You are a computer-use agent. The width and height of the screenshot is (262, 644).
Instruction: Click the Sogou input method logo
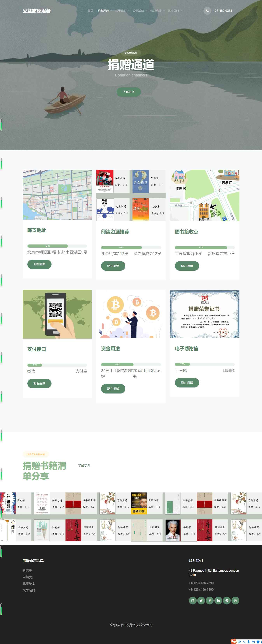tap(233, 641)
